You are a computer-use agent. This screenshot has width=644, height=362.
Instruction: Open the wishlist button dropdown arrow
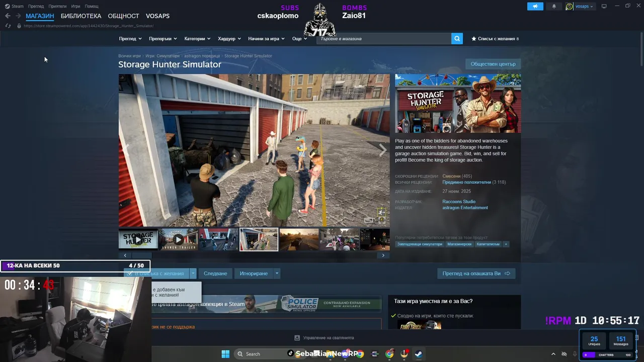193,274
